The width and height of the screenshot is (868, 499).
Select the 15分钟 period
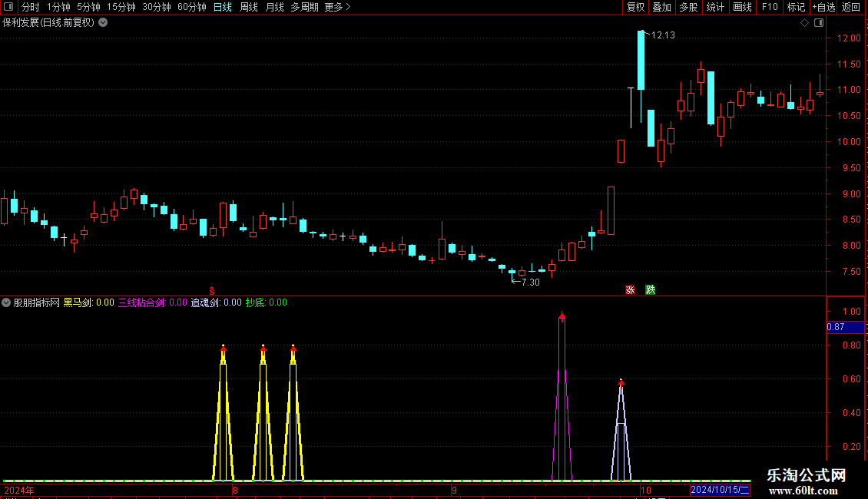[x=121, y=7]
